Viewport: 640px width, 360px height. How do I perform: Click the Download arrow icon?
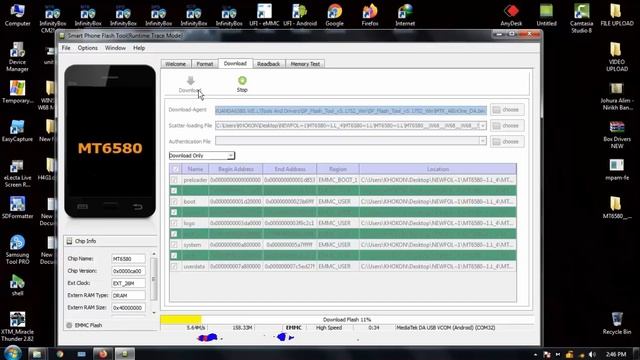click(190, 81)
